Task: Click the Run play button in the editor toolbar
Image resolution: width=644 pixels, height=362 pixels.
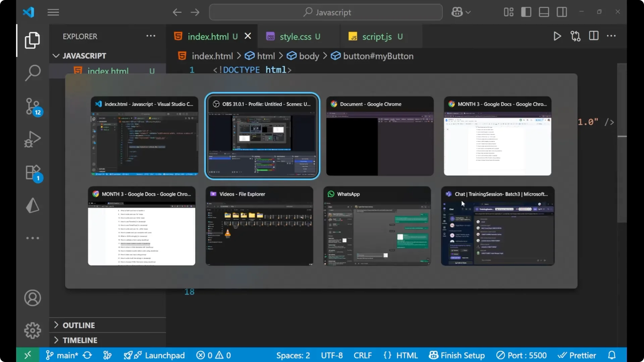Action: pos(557,36)
